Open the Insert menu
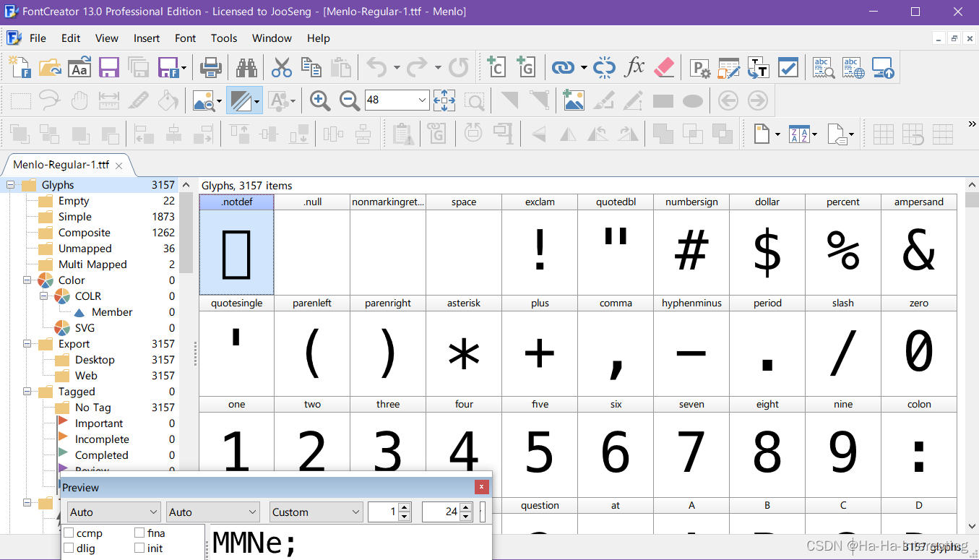The image size is (979, 560). [147, 38]
